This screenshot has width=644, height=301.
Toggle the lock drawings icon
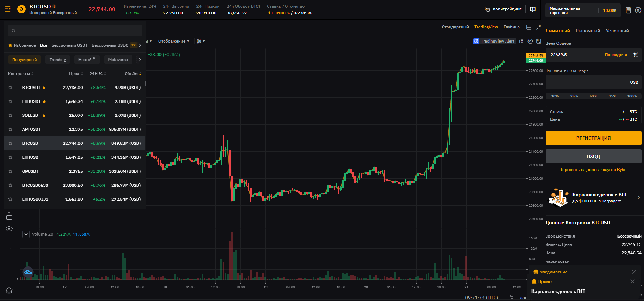coord(9,216)
